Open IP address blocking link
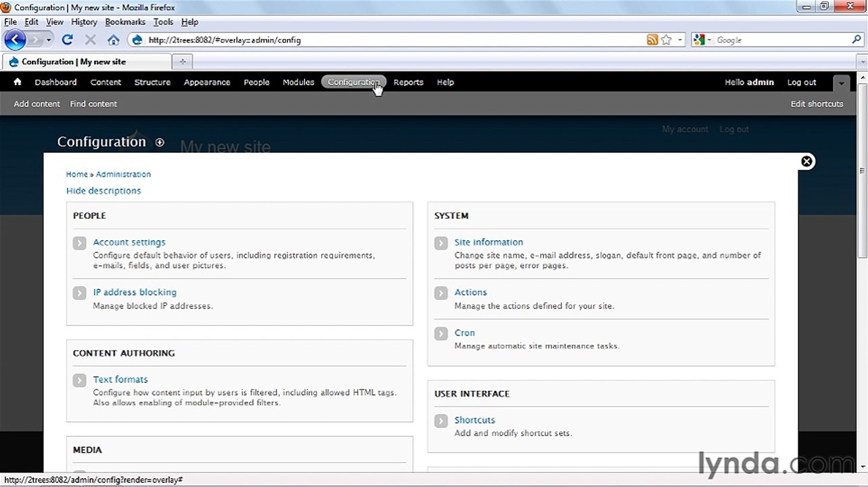 [135, 292]
